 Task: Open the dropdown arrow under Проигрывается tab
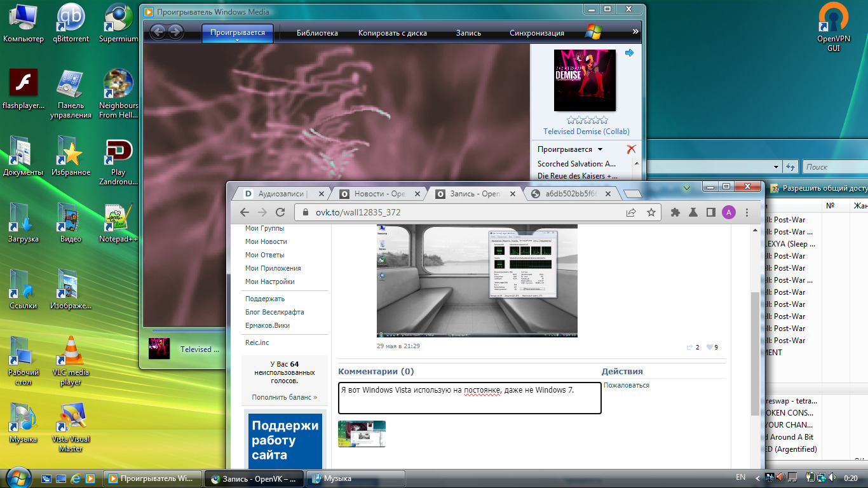point(237,40)
